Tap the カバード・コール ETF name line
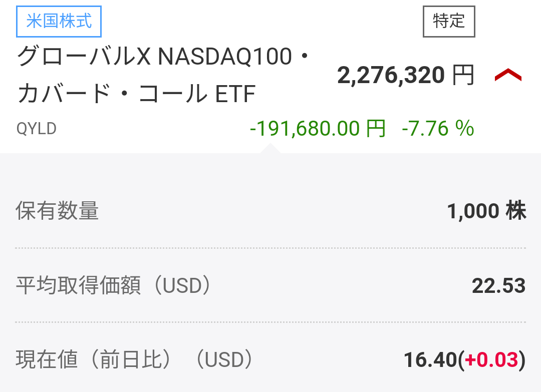The width and height of the screenshot is (541, 392). tap(136, 94)
